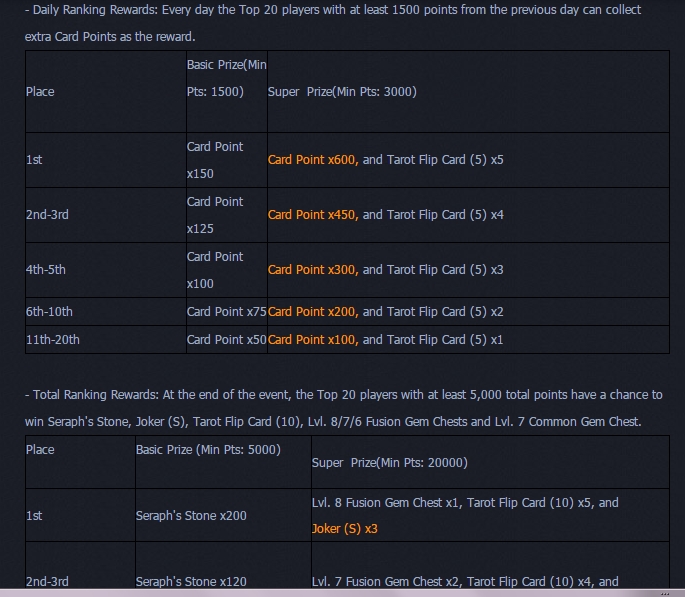Click the Basic Prize (Min Pts: 5000) header
Image resolution: width=685 pixels, height=597 pixels.
208,450
